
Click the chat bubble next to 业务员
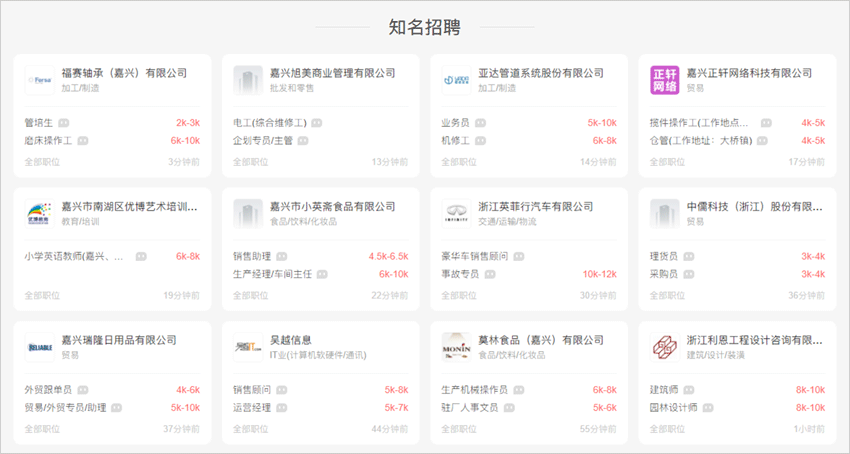(x=481, y=123)
